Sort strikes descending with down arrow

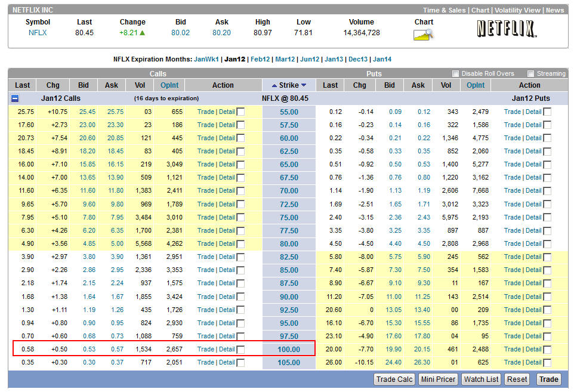(304, 85)
